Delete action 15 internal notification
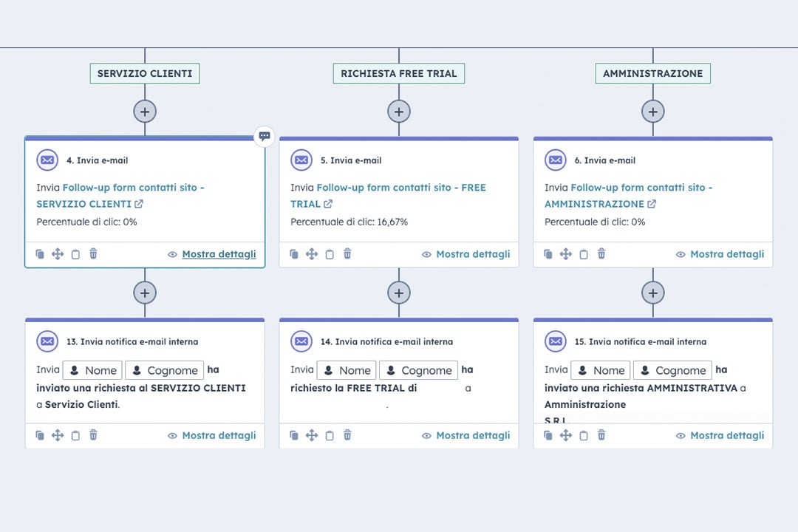798x532 pixels. pos(601,434)
